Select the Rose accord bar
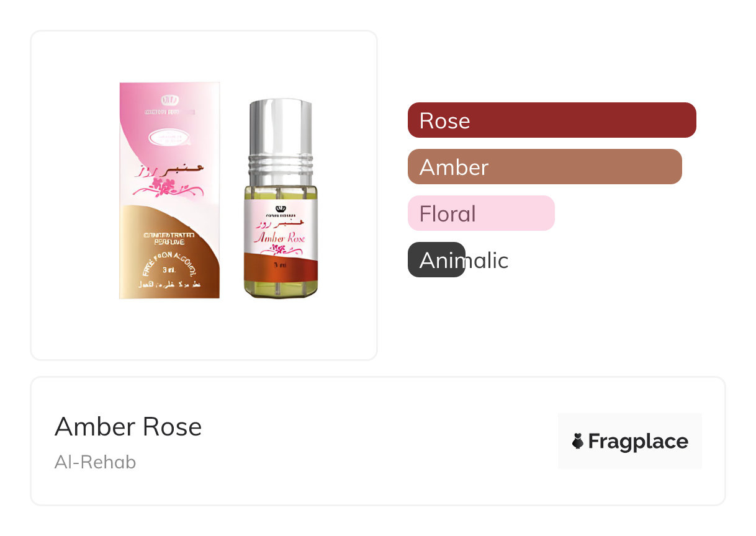 (x=552, y=120)
